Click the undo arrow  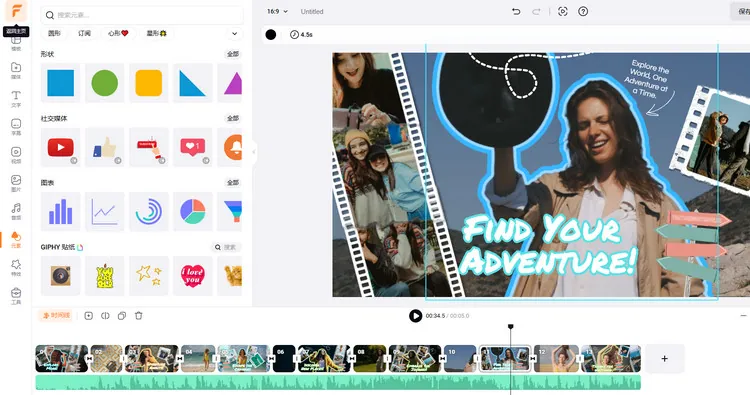click(x=516, y=11)
